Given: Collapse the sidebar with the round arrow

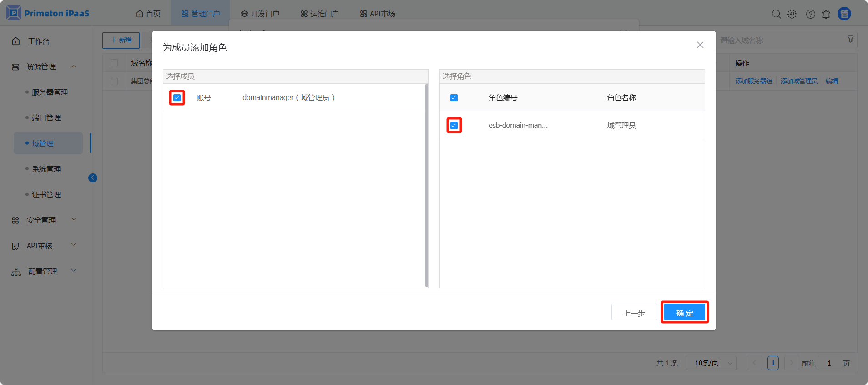Looking at the screenshot, I should coord(93,178).
